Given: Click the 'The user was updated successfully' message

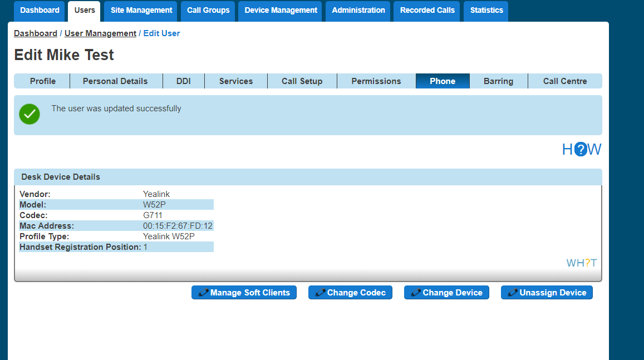Looking at the screenshot, I should (116, 109).
